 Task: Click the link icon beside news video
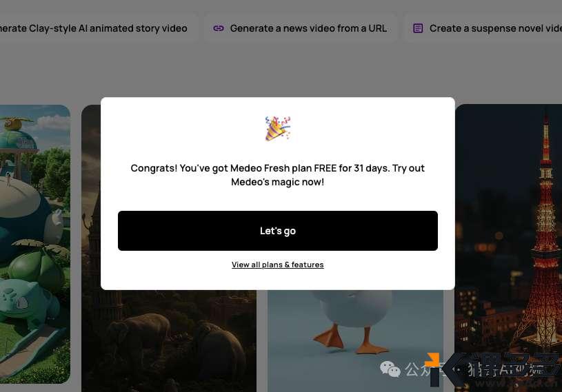pos(219,28)
